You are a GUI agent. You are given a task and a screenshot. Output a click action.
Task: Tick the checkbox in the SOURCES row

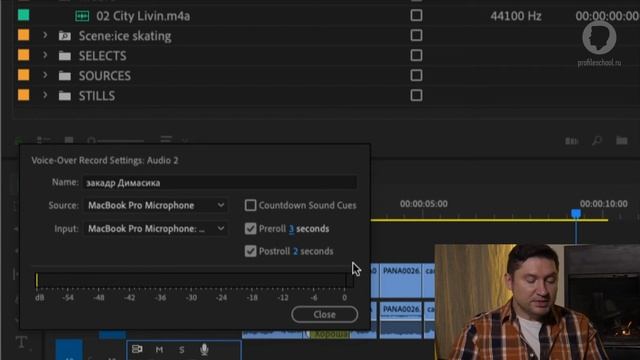pos(416,75)
